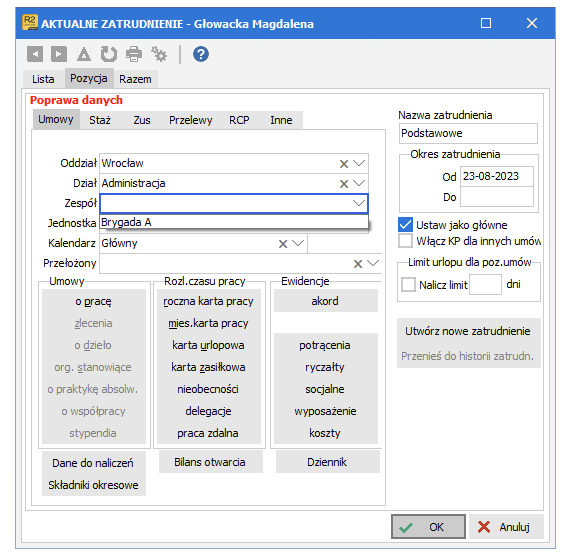
Task: Confirm with the OK button
Action: 428,527
